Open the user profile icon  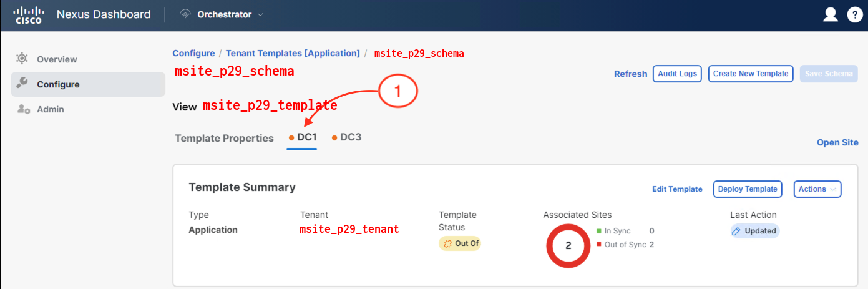(x=830, y=15)
